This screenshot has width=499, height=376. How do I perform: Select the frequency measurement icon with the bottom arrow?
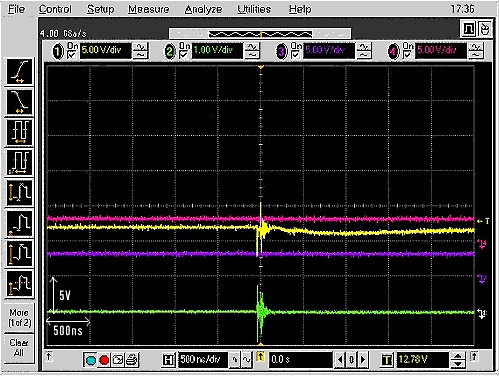tap(20, 163)
